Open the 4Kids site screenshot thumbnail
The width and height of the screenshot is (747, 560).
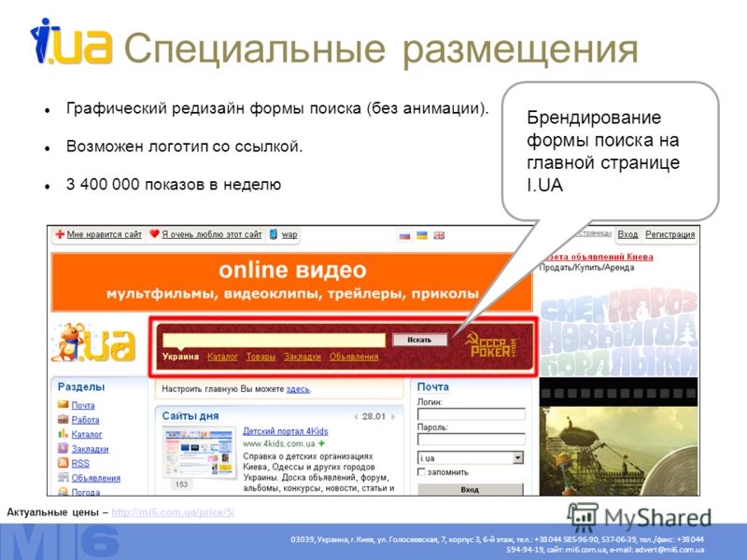tap(199, 453)
